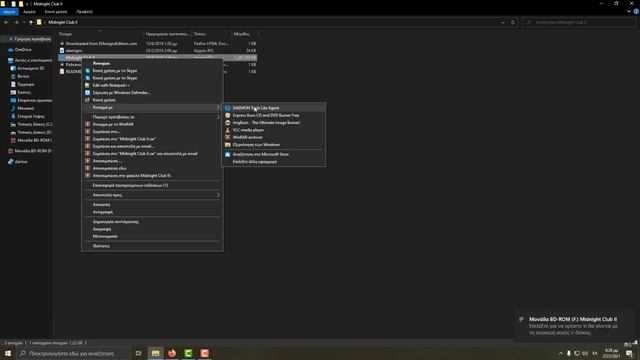The width and height of the screenshot is (640, 360).
Task: Open Task View on taskbar
Action: 139,353
